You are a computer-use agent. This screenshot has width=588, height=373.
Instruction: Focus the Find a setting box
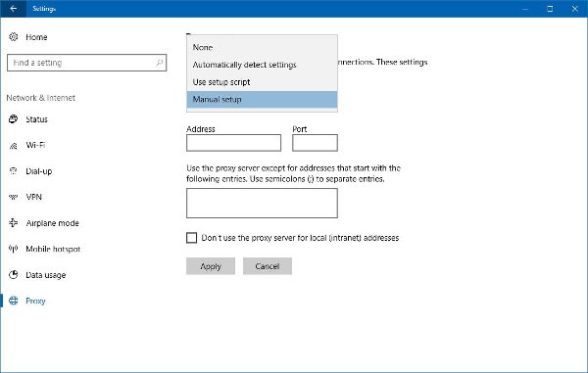point(86,63)
